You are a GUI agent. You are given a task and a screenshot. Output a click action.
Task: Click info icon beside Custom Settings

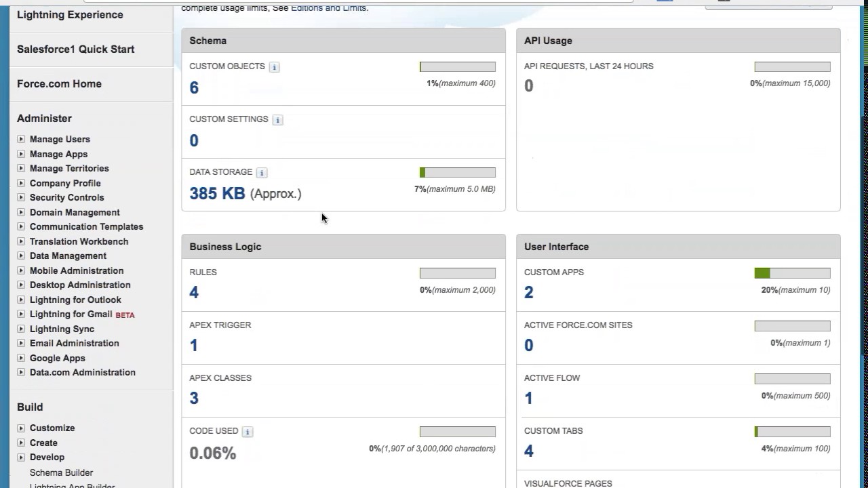pyautogui.click(x=277, y=120)
